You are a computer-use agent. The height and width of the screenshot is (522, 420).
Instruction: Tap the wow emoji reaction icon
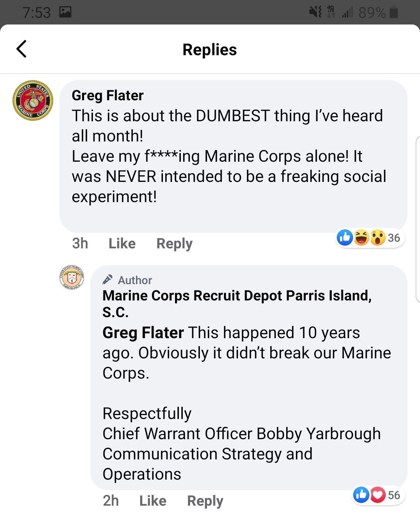coord(378,237)
